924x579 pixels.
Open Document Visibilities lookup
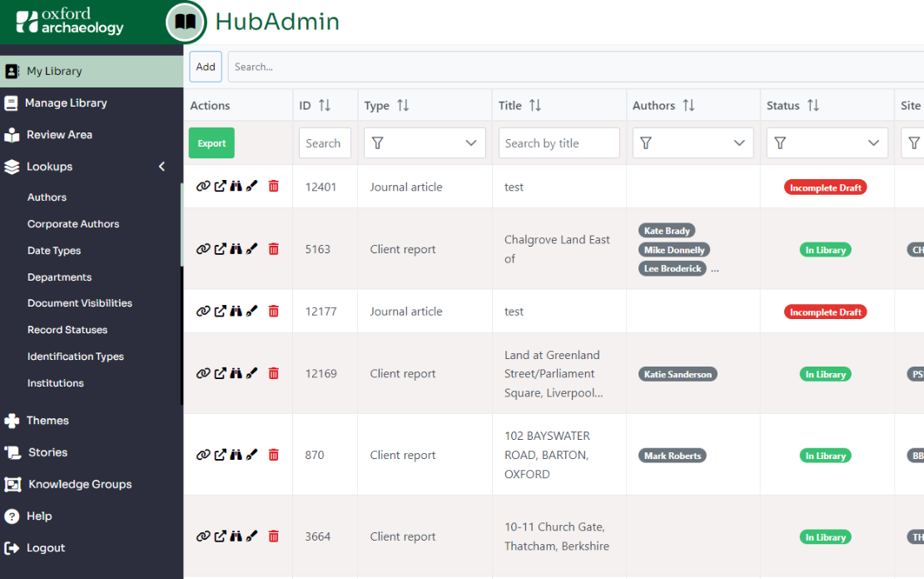click(80, 303)
